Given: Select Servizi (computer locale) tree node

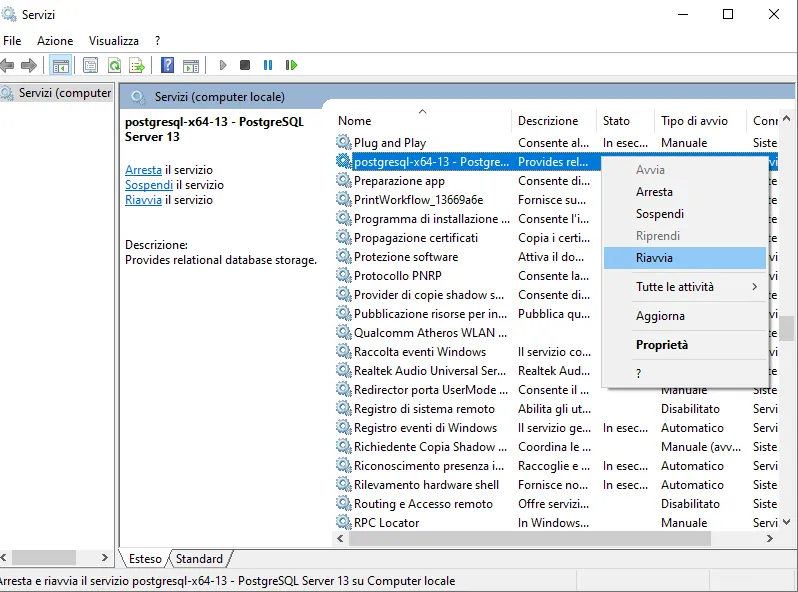Looking at the screenshot, I should pyautogui.click(x=56, y=93).
